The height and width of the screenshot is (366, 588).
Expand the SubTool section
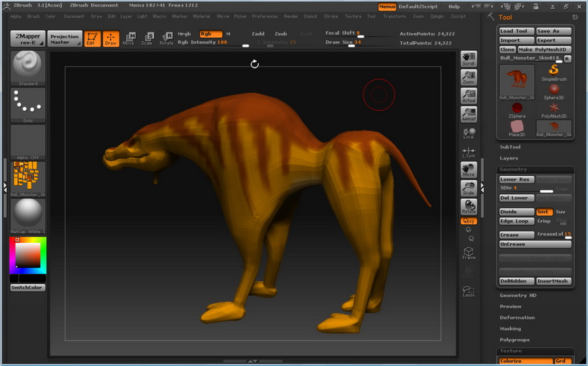click(510, 147)
